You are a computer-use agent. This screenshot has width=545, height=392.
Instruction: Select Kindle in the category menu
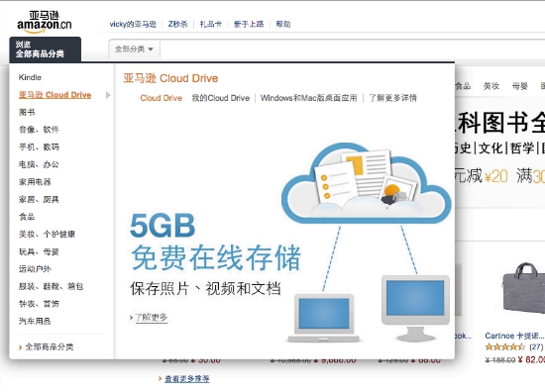pyautogui.click(x=30, y=77)
